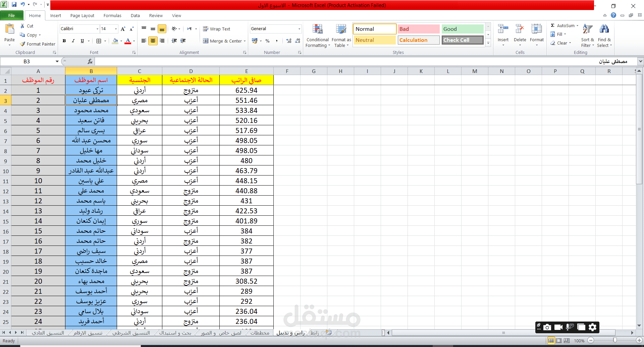Expand the Merge & Center dropdown arrow

[x=245, y=41]
